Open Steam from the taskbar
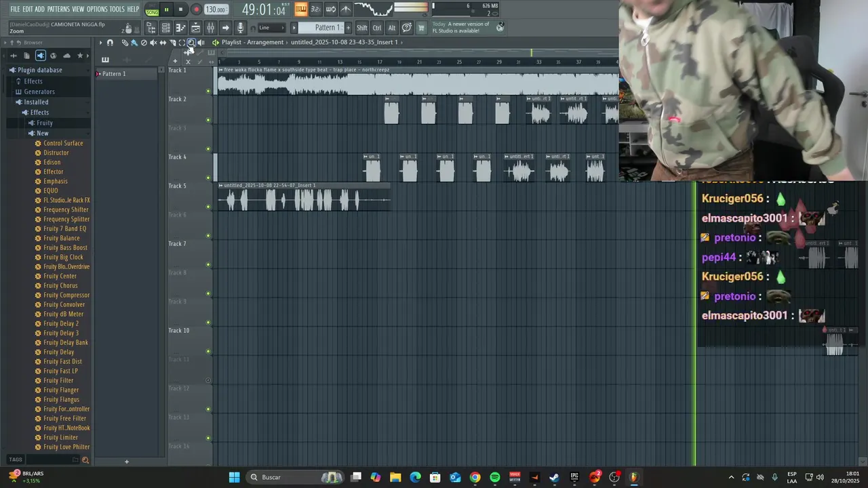This screenshot has width=868, height=488. pyautogui.click(x=554, y=477)
